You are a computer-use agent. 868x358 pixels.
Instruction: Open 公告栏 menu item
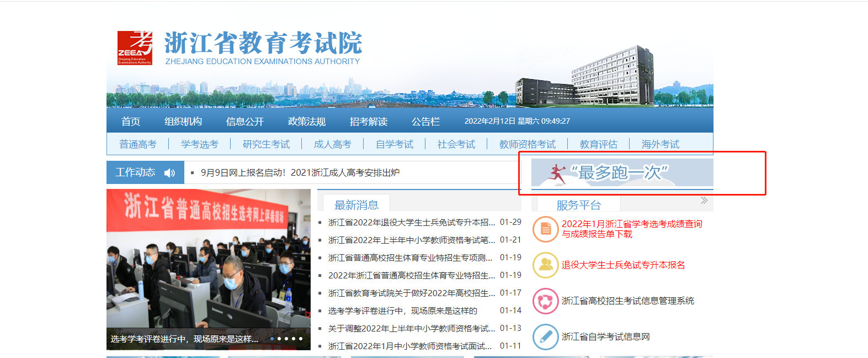pos(425,121)
